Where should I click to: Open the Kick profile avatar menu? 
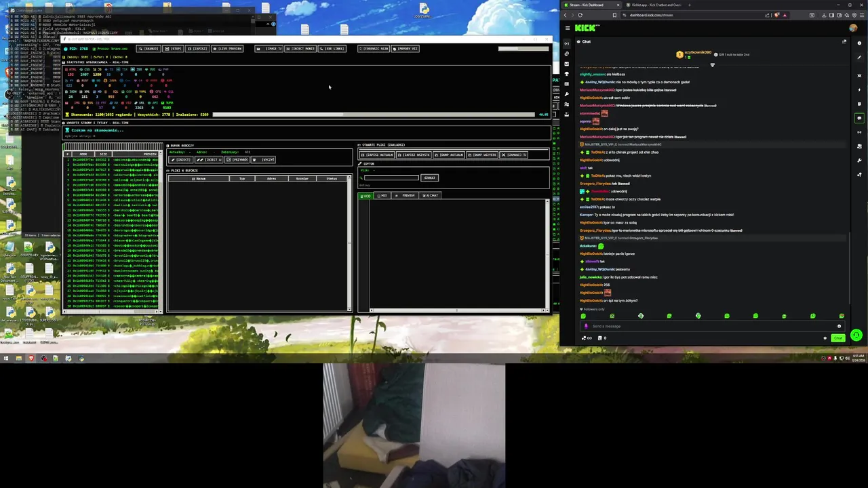pos(854,28)
